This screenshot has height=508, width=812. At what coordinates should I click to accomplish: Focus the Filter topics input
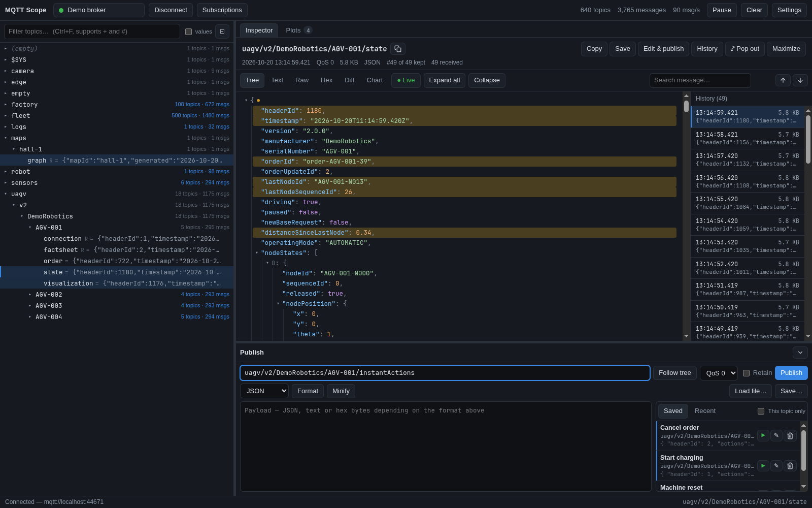pyautogui.click(x=92, y=31)
